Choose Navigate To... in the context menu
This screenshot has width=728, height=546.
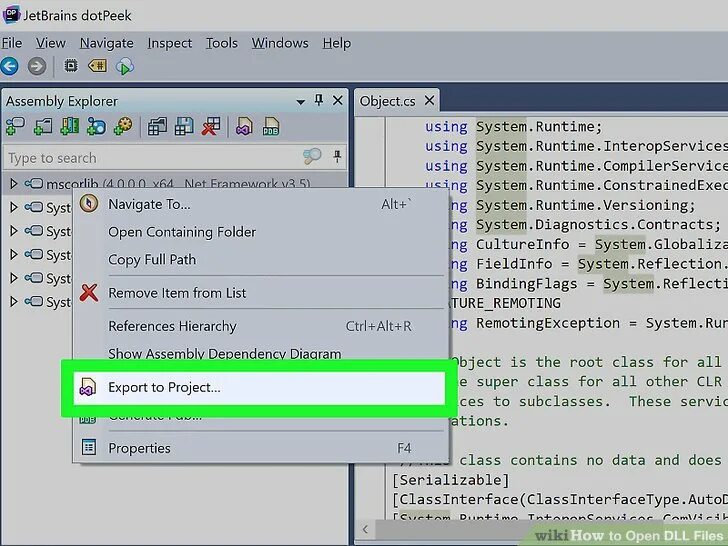(261, 204)
